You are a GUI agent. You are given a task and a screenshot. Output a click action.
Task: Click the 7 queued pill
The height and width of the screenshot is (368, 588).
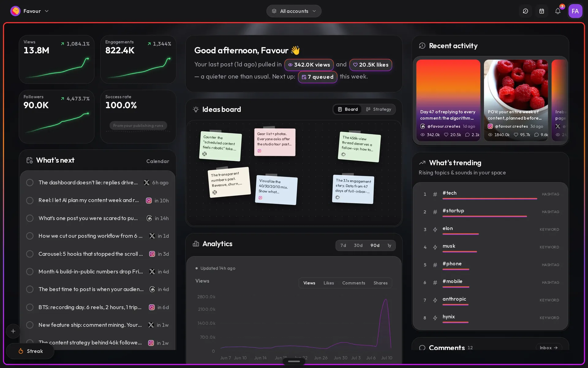[x=318, y=77]
